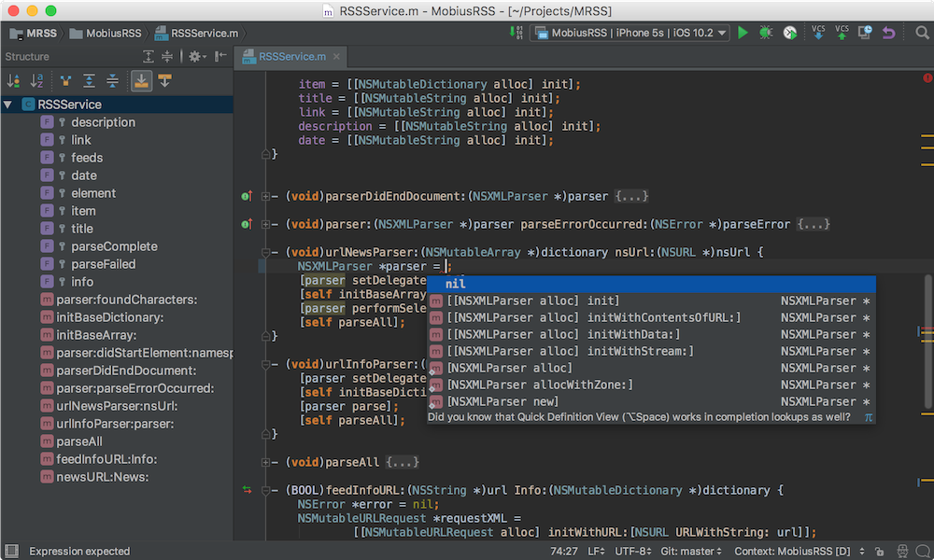Collapse the RSSService class tree node
The image size is (934, 560).
click(8, 105)
